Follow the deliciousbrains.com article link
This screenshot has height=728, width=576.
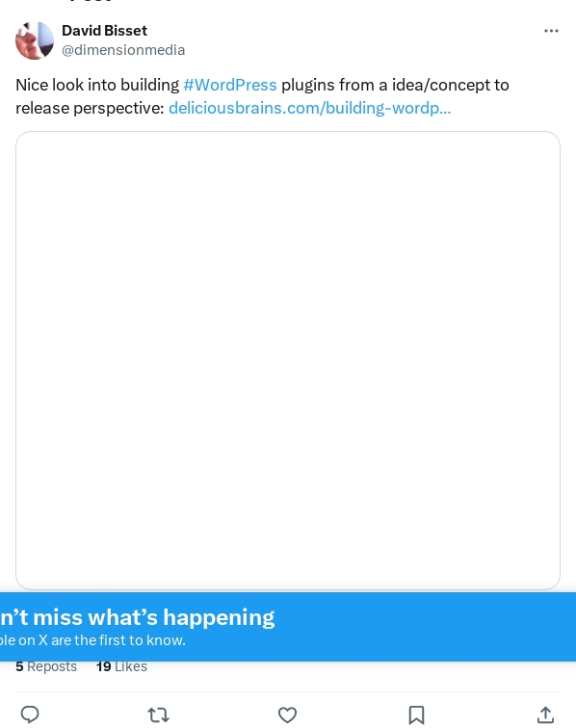coord(309,108)
